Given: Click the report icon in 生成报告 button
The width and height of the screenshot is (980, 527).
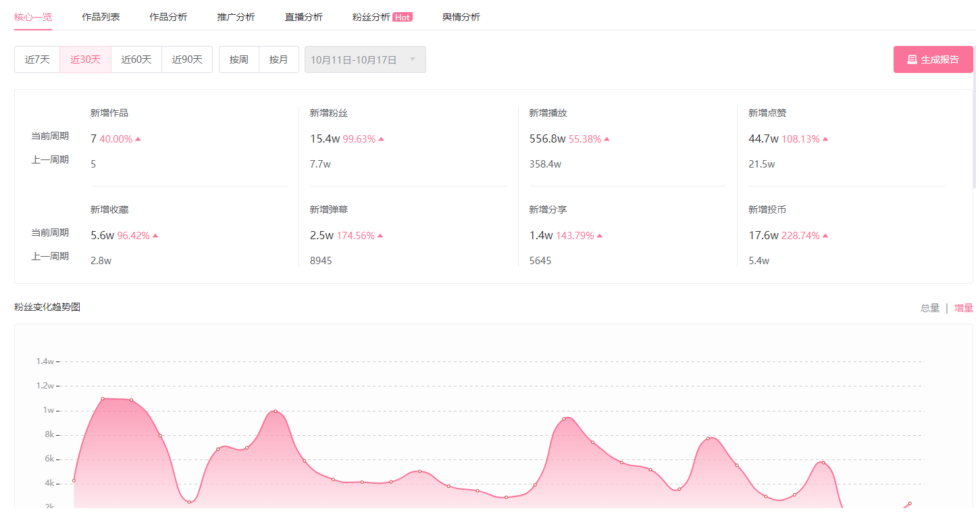Looking at the screenshot, I should click(x=912, y=59).
